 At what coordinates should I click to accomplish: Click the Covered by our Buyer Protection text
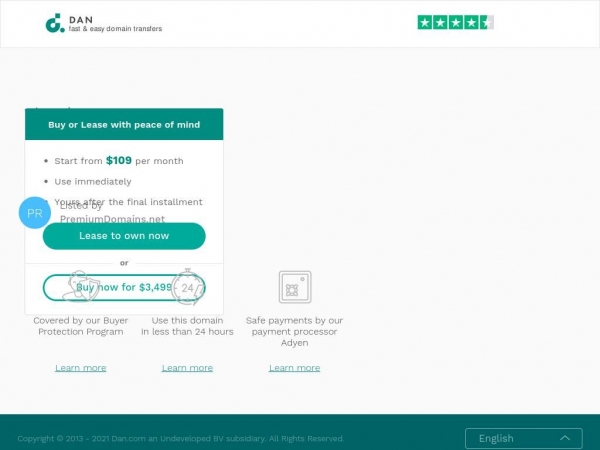[x=81, y=326]
